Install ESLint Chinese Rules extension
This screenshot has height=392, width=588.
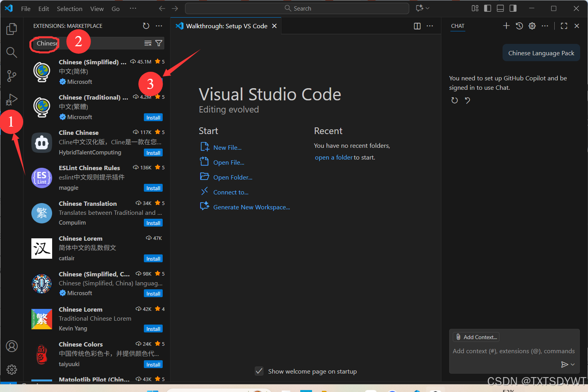(x=153, y=188)
